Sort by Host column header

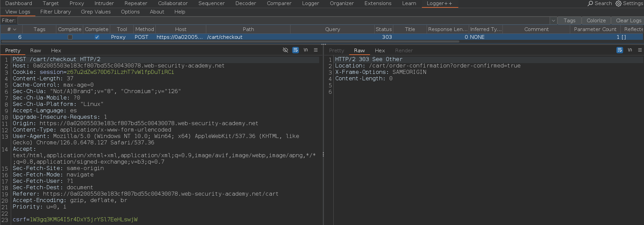pyautogui.click(x=181, y=29)
